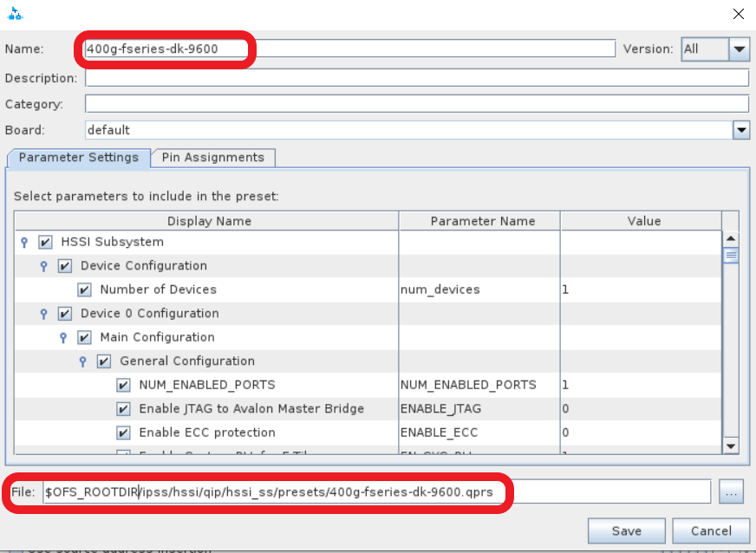
Task: Collapse the General Configuration tree node
Action: point(83,361)
